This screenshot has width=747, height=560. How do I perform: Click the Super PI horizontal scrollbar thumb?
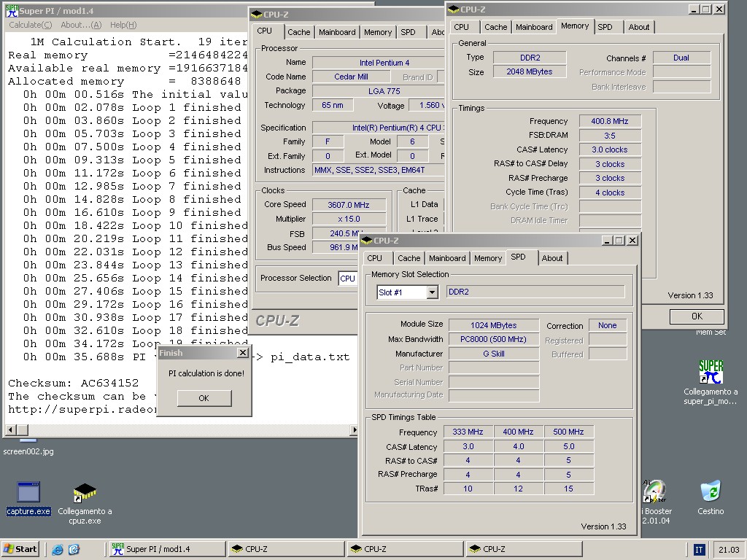pyautogui.click(x=23, y=430)
